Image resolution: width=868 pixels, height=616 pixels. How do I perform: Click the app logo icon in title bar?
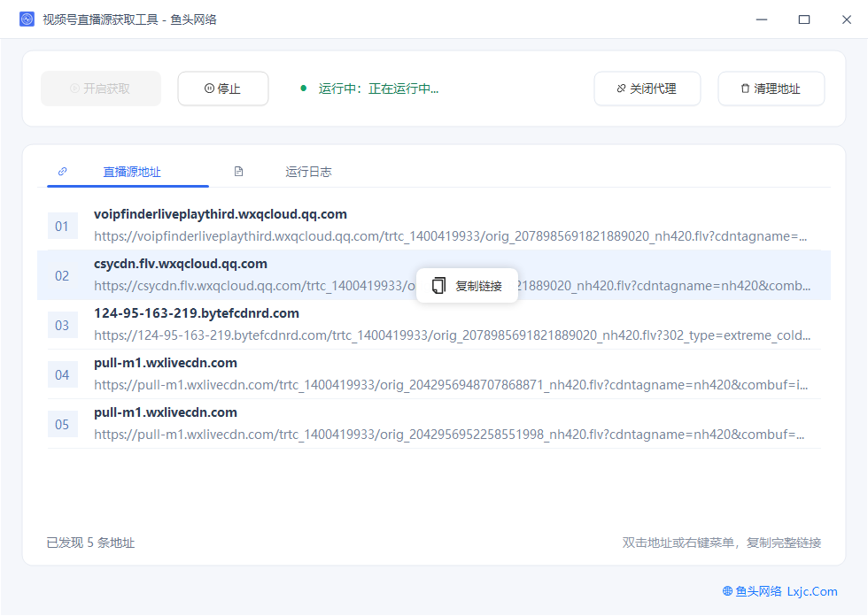(x=27, y=19)
